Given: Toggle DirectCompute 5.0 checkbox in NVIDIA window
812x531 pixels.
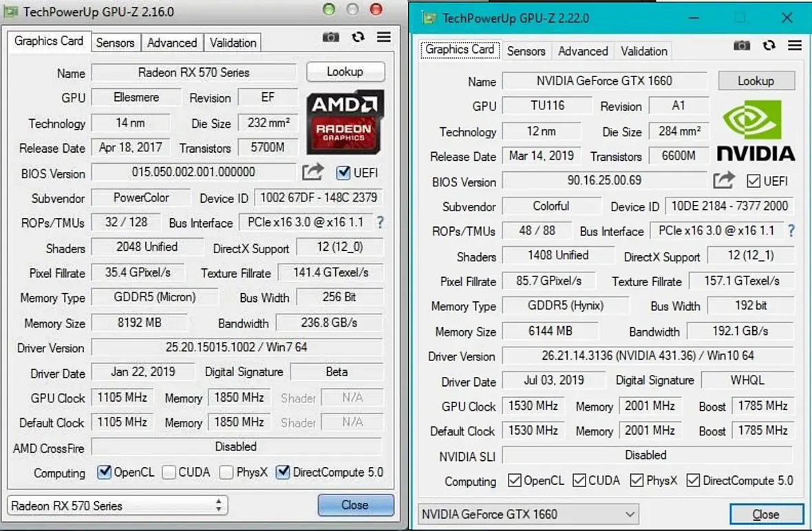Looking at the screenshot, I should [x=694, y=480].
